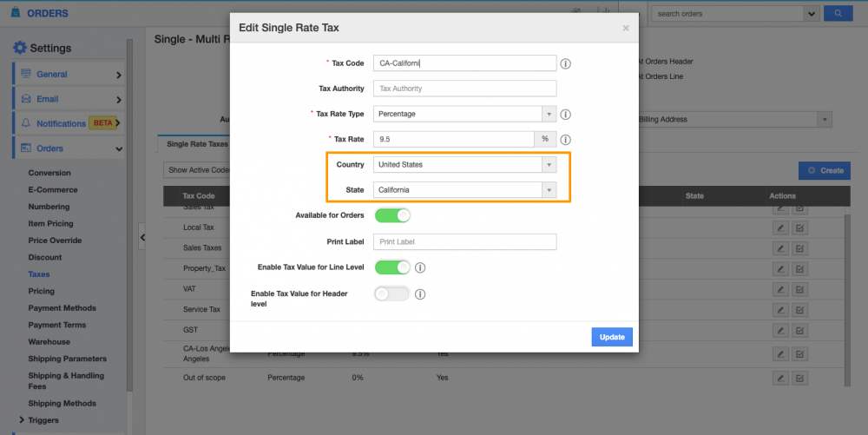Image resolution: width=868 pixels, height=435 pixels.
Task: Click the Tax Authority input field
Action: tap(464, 89)
